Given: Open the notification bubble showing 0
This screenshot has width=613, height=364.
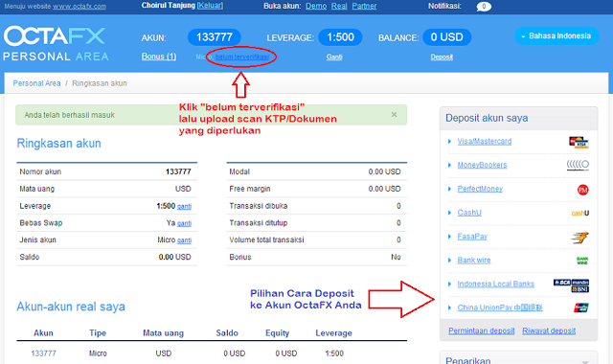Looking at the screenshot, I should click(484, 7).
